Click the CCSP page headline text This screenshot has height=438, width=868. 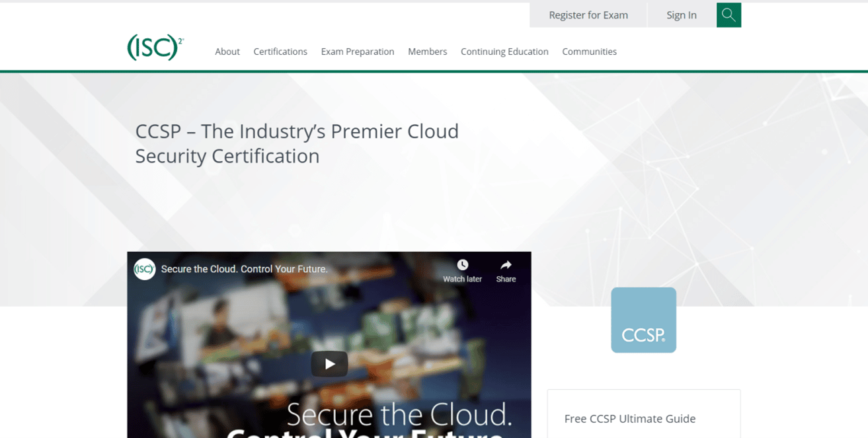[297, 143]
